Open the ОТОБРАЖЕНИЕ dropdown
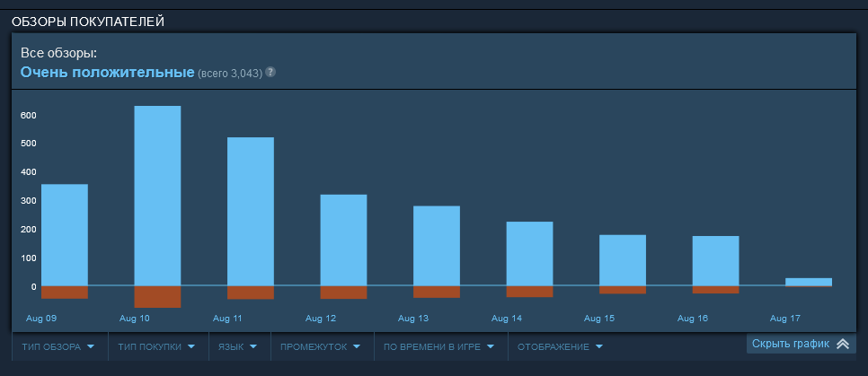This screenshot has width=868, height=376. [560, 346]
